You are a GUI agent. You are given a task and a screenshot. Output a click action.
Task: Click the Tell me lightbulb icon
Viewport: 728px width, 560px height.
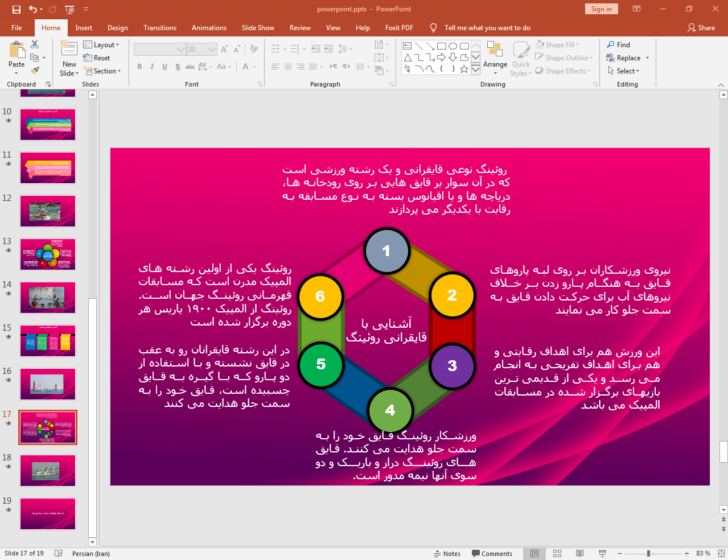pos(434,28)
